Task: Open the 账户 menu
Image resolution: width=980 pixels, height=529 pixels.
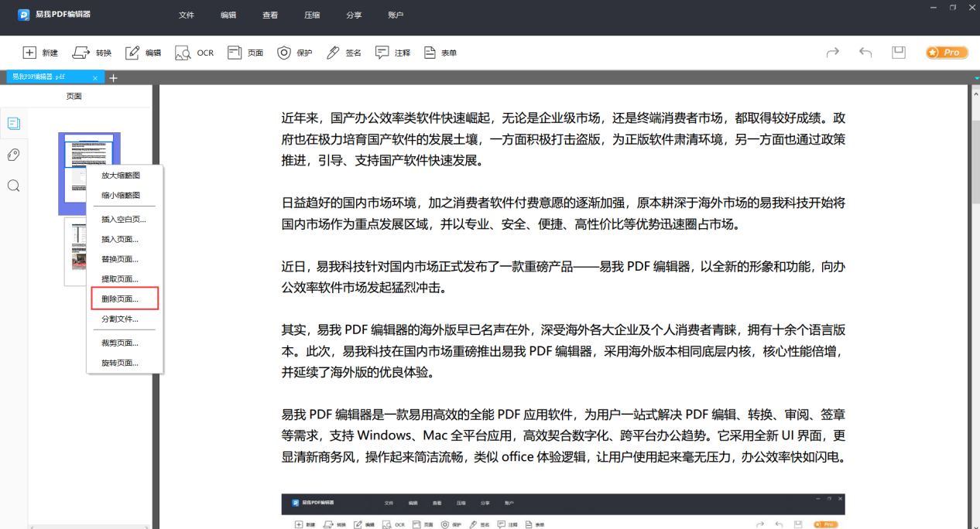Action: pyautogui.click(x=396, y=15)
